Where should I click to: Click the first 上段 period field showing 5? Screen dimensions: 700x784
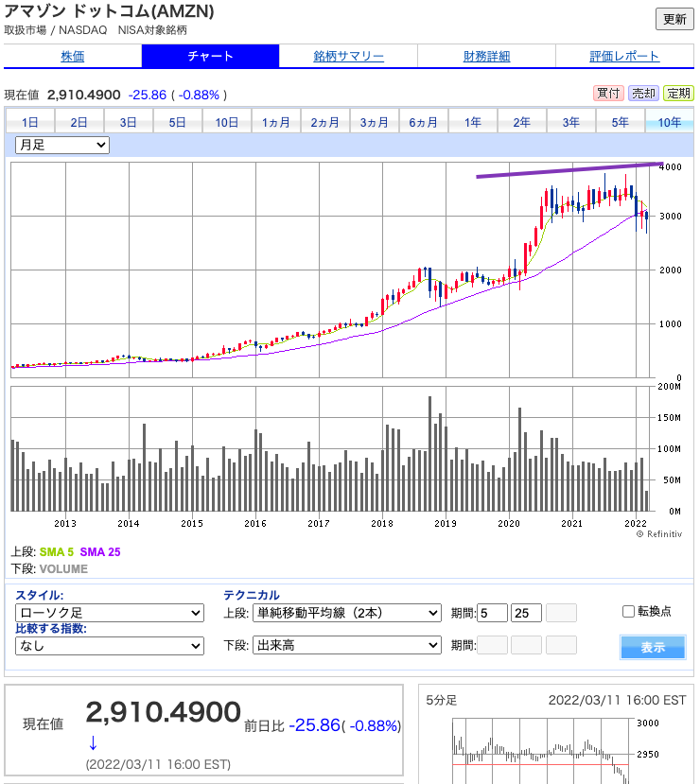tap(493, 613)
